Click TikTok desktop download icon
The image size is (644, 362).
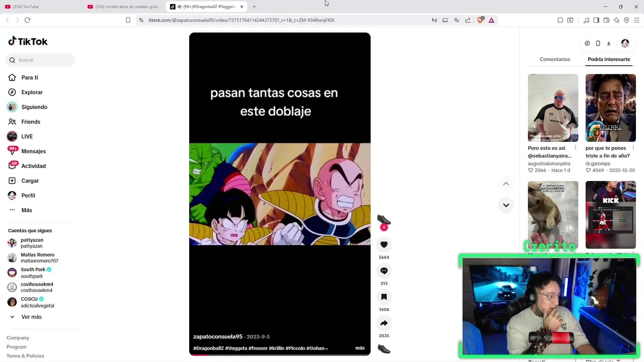point(608,43)
